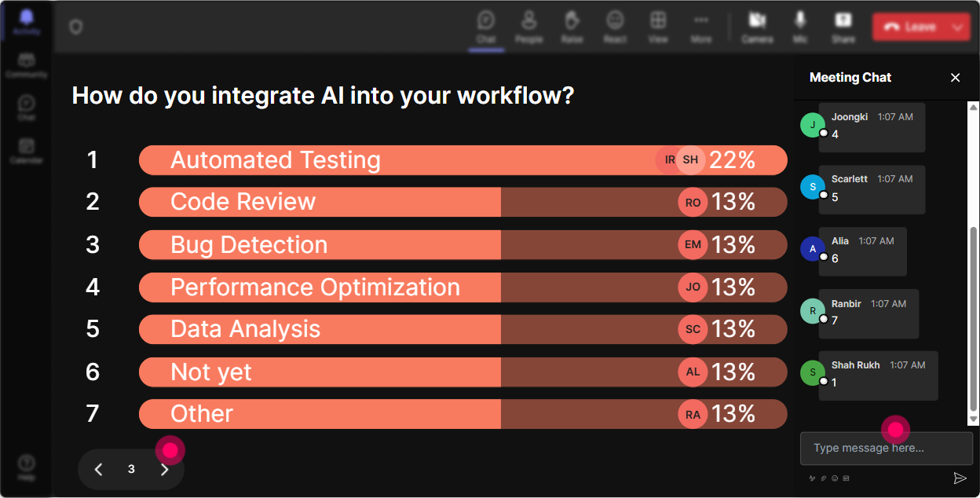Toggle the Chat panel from toolbar
Viewport: 980px width, 498px height.
(x=486, y=26)
